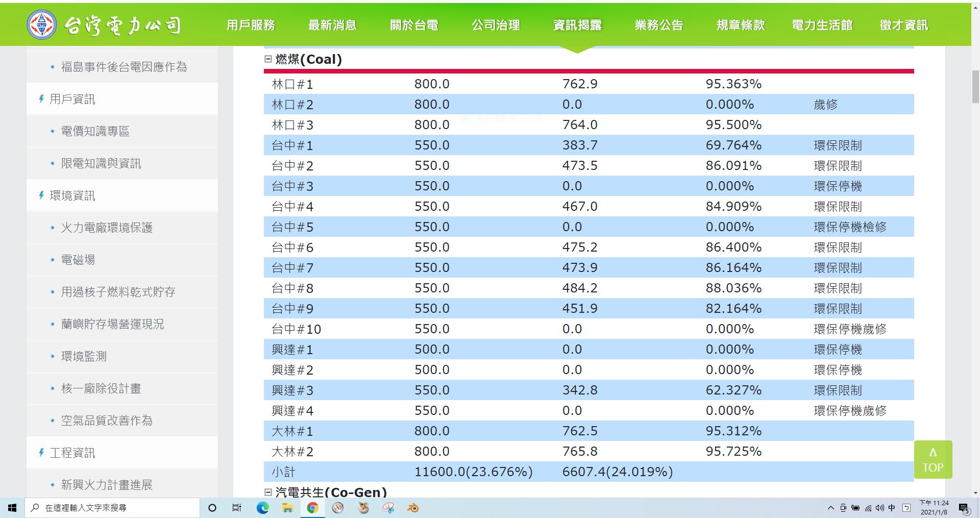Viewport: 980px width, 518px height.
Task: Click the 小計 total 11600.0(23.676%)
Action: 473,472
